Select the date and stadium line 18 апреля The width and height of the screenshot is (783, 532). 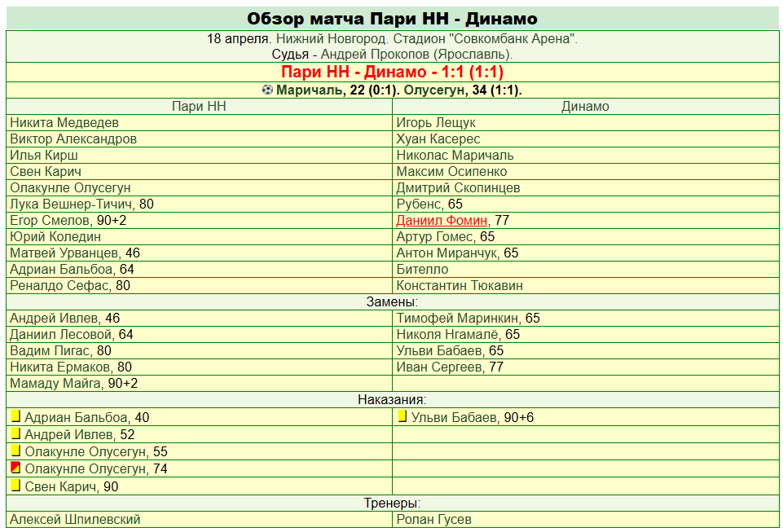point(392,39)
